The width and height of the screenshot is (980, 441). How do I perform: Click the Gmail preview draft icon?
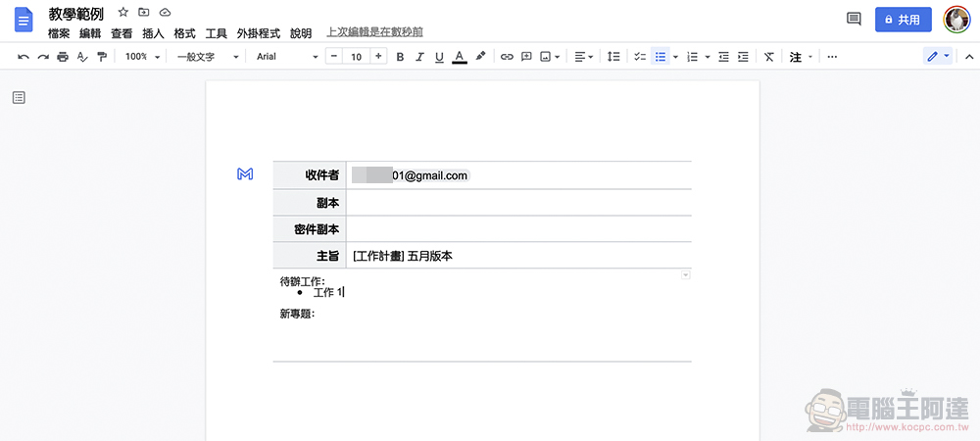245,174
